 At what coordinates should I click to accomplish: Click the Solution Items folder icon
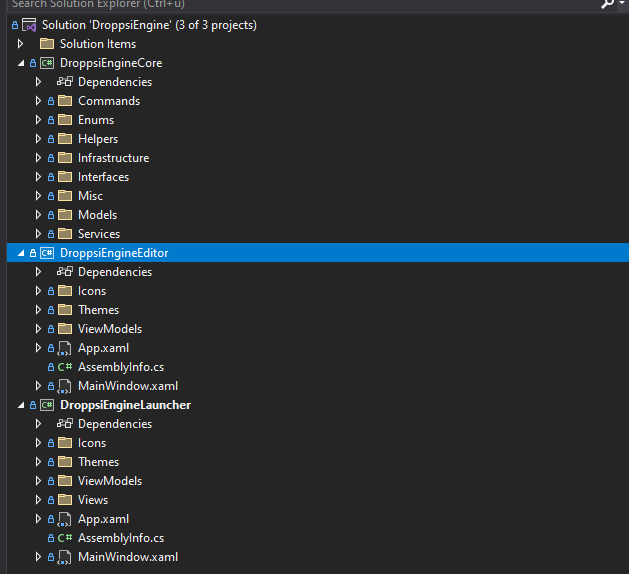[x=47, y=43]
